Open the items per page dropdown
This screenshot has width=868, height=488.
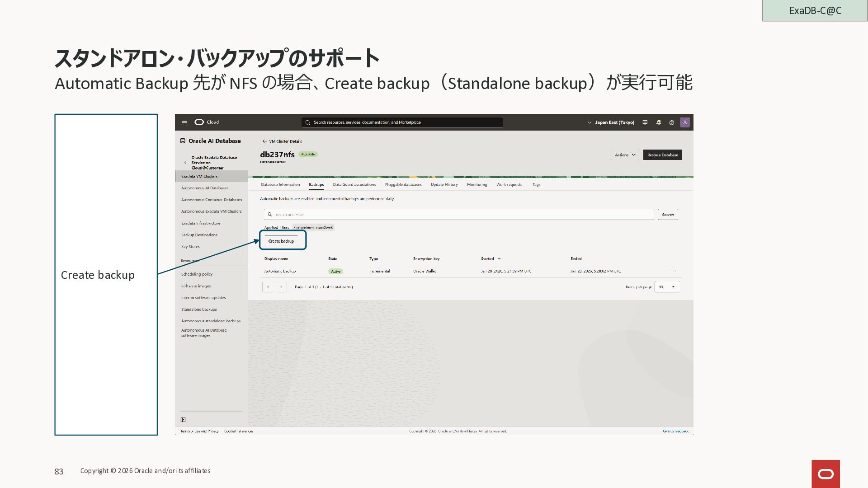coord(667,287)
